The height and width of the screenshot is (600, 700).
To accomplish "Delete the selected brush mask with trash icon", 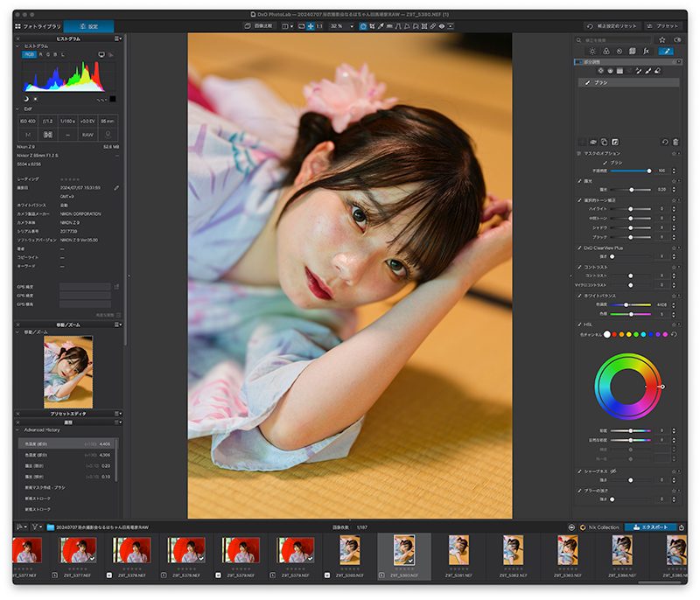I will tap(675, 142).
